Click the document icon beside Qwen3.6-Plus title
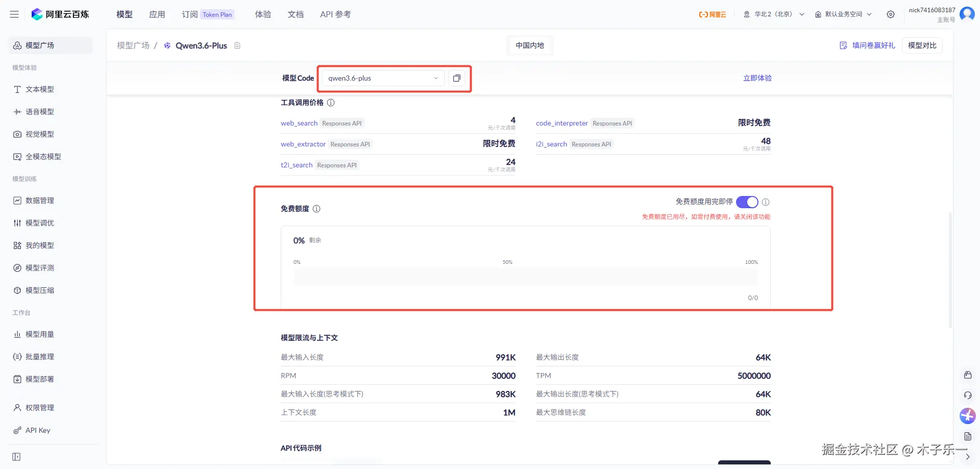980x469 pixels. coord(237,45)
